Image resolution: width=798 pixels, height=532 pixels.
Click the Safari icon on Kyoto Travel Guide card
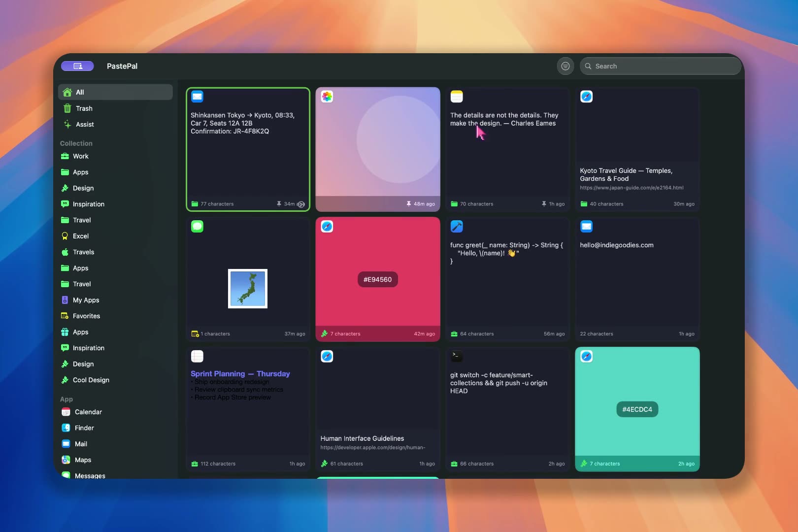pyautogui.click(x=586, y=97)
